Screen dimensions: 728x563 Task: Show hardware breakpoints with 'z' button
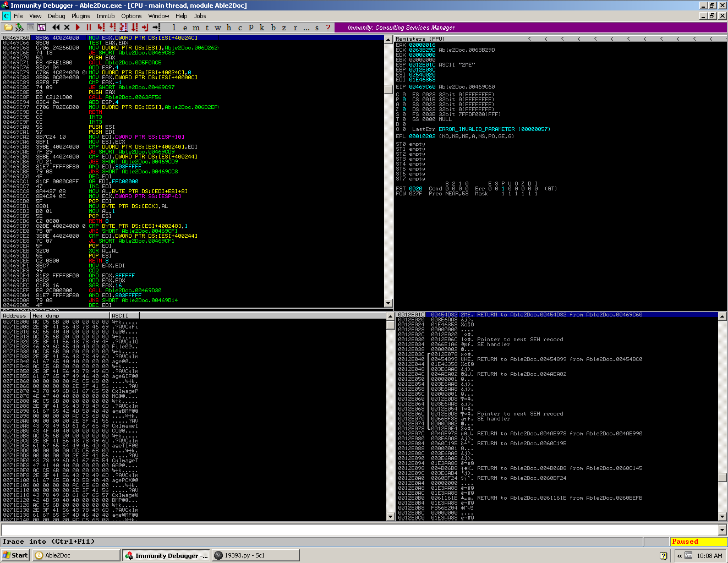coord(284,27)
